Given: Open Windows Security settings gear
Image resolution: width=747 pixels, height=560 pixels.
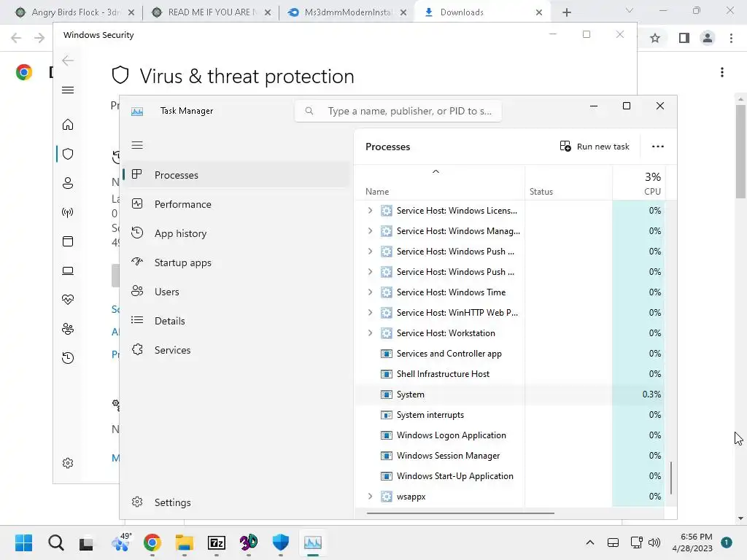Looking at the screenshot, I should [x=68, y=463].
